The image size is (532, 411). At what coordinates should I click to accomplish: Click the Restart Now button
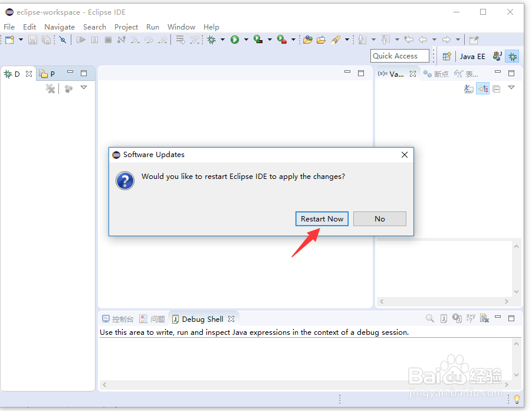(321, 218)
